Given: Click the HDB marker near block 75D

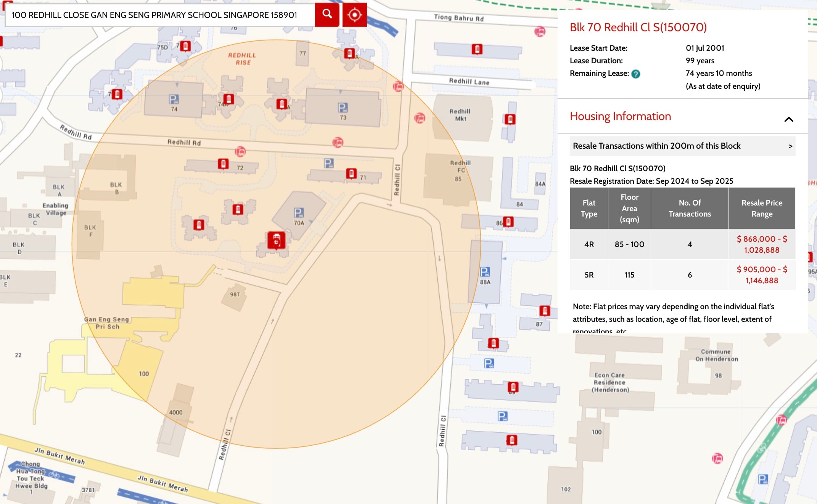Looking at the screenshot, I should 185,46.
